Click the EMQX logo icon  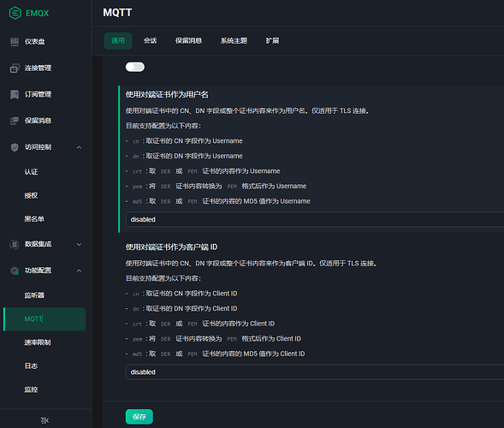tap(15, 13)
